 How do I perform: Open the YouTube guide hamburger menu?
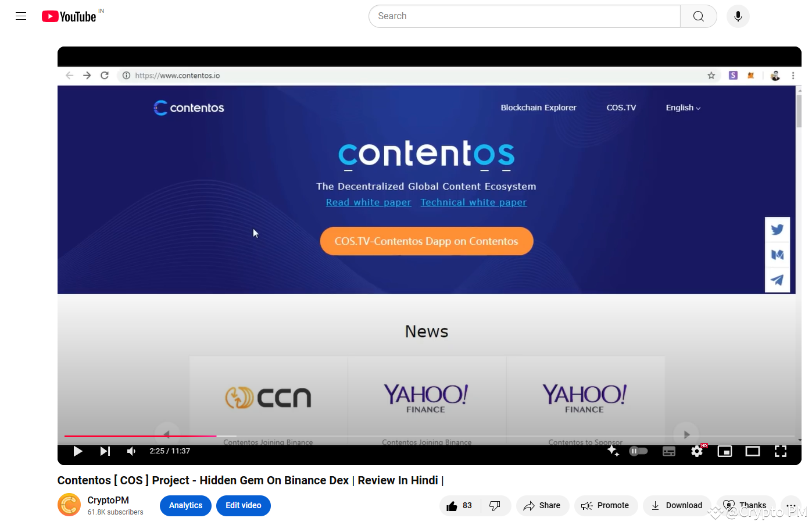21,16
